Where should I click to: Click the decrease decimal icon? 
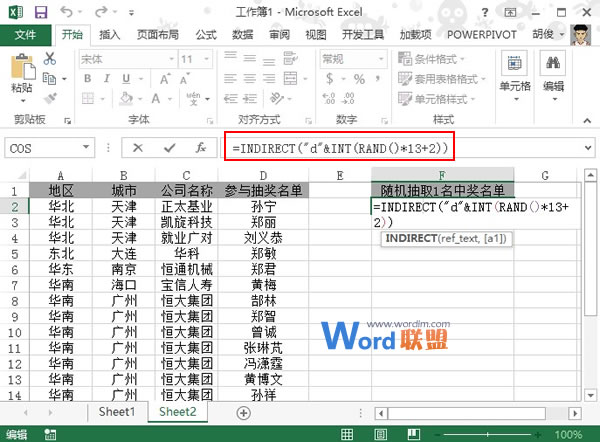click(x=348, y=98)
